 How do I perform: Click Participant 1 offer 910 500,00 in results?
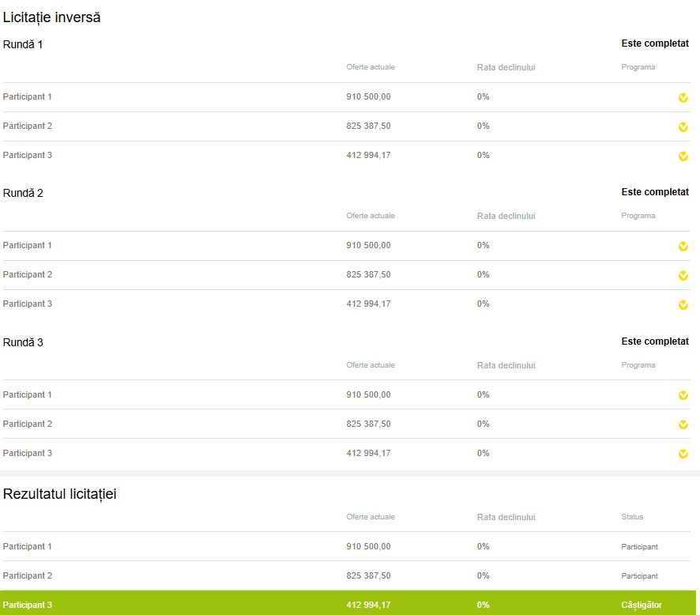coord(368,546)
